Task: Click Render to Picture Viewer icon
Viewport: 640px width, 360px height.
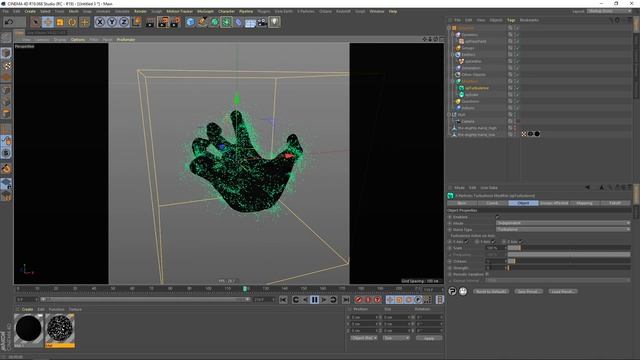Action: 162,22
